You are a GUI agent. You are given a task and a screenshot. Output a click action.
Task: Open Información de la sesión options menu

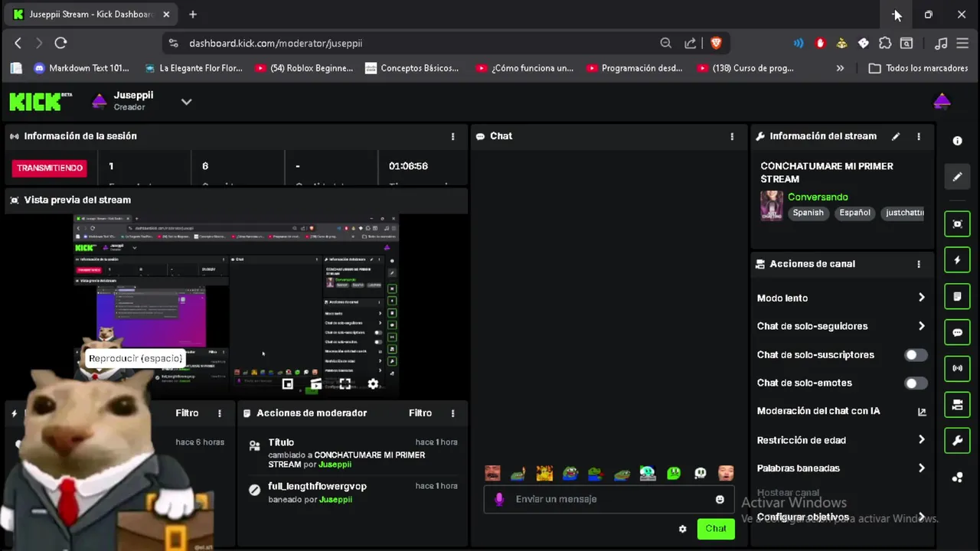coord(452,136)
